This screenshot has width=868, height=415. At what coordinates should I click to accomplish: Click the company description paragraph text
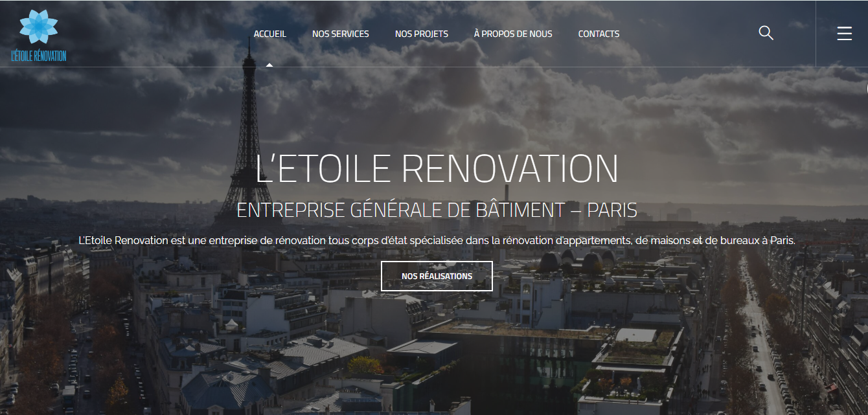[437, 240]
